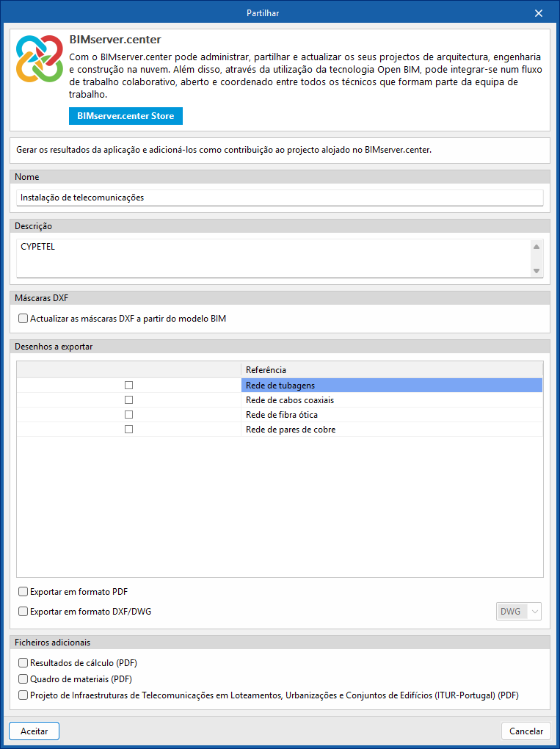
Task: Select the Rede de pares de cobre text
Action: point(291,430)
